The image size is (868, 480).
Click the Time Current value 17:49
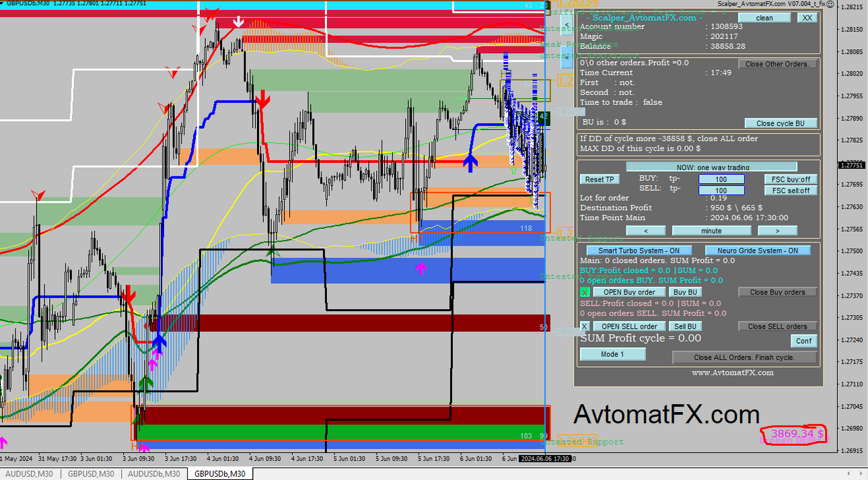tap(721, 73)
